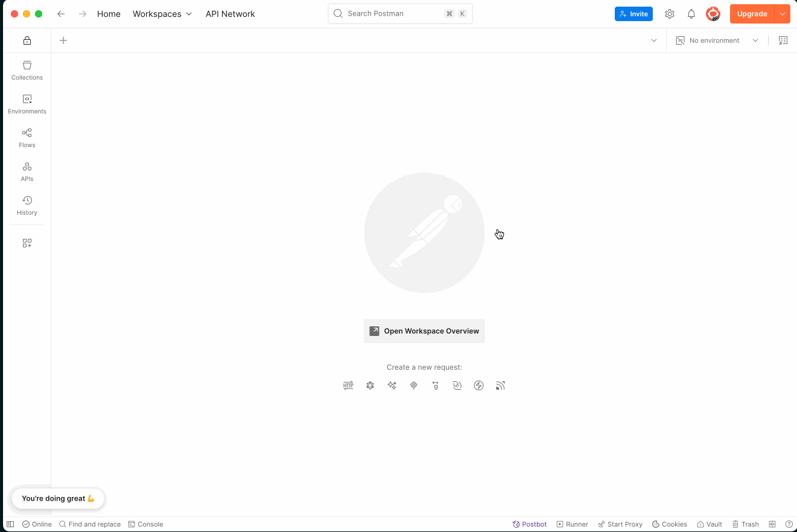797x532 pixels.
Task: Switch to two-pane layout icon
Action: click(772, 524)
